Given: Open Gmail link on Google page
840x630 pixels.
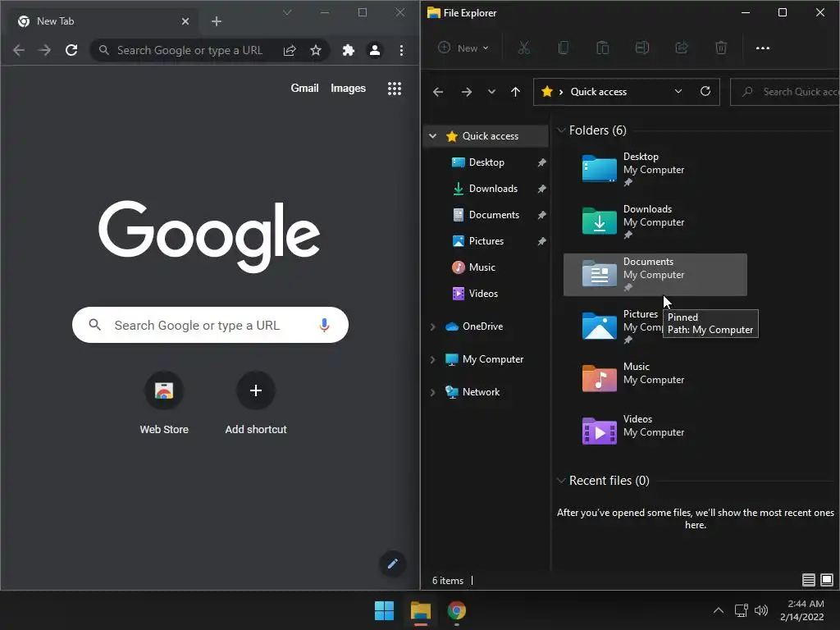Looking at the screenshot, I should 304,89.
